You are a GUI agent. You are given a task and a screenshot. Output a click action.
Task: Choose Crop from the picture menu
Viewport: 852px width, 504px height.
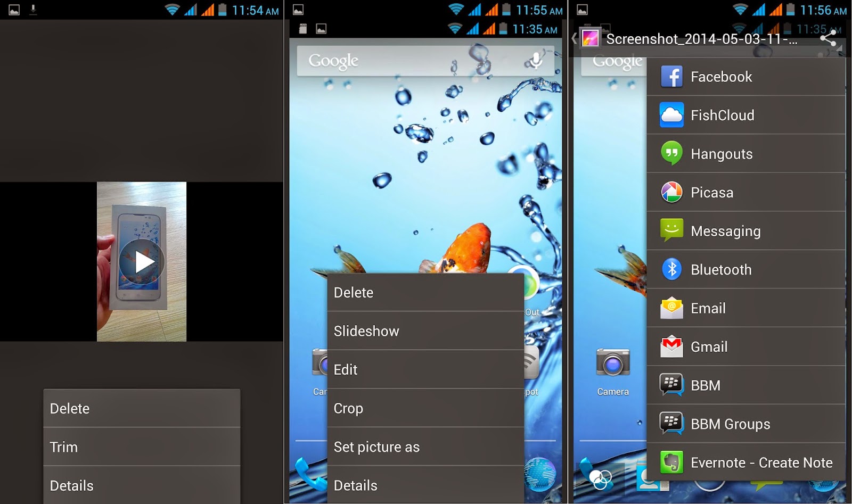(425, 408)
